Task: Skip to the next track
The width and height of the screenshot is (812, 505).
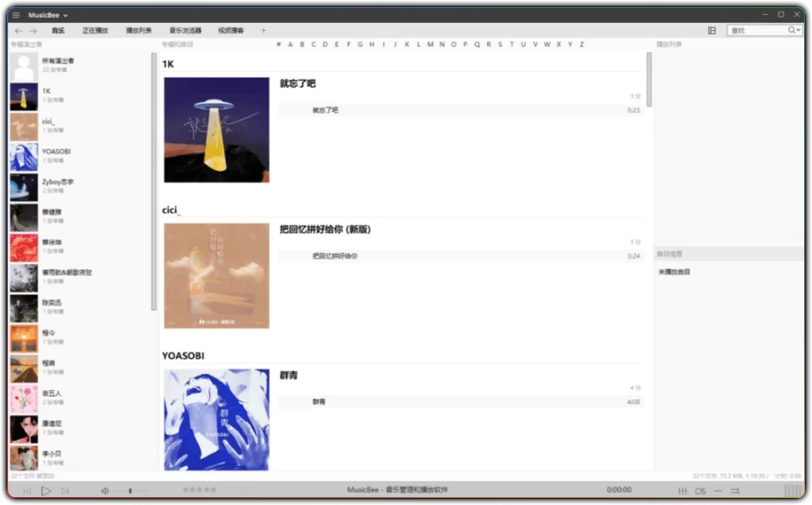Action: click(x=66, y=490)
